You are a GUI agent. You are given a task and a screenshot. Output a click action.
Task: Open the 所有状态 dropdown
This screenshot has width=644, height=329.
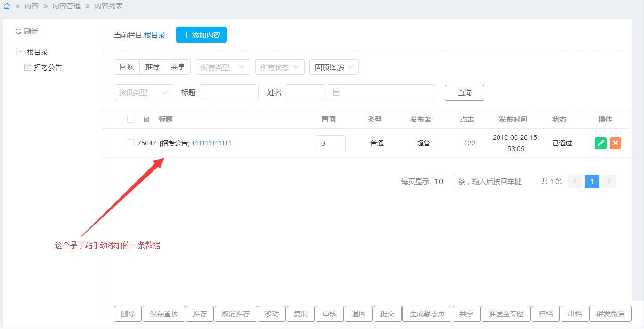point(280,67)
